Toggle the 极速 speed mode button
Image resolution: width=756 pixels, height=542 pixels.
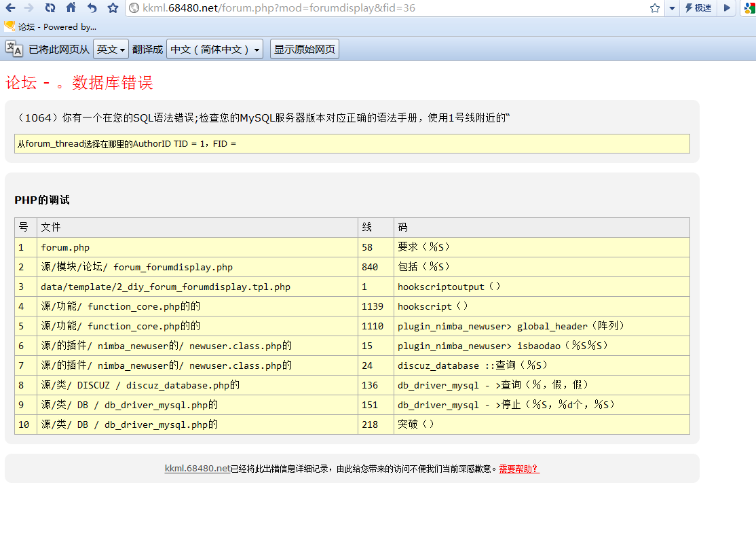(698, 7)
